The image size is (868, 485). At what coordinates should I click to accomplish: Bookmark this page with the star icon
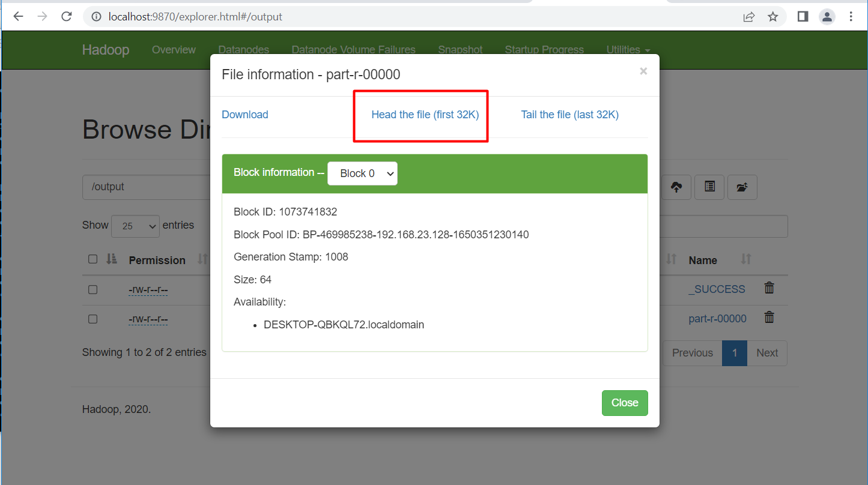(773, 17)
